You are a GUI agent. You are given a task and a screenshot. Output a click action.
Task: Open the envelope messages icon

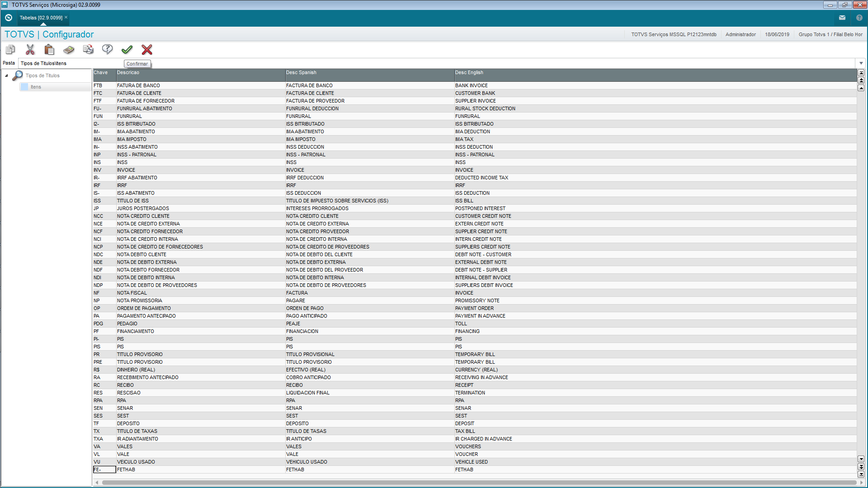pos(842,18)
